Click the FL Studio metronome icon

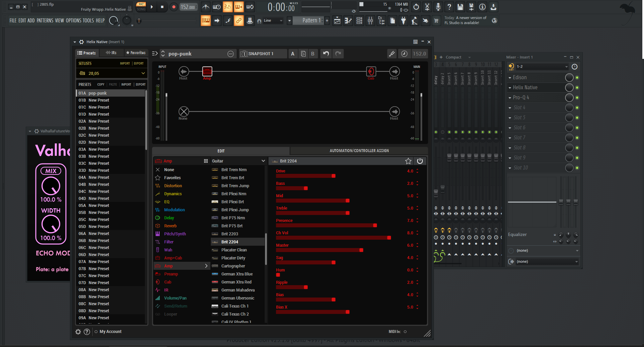(x=206, y=7)
